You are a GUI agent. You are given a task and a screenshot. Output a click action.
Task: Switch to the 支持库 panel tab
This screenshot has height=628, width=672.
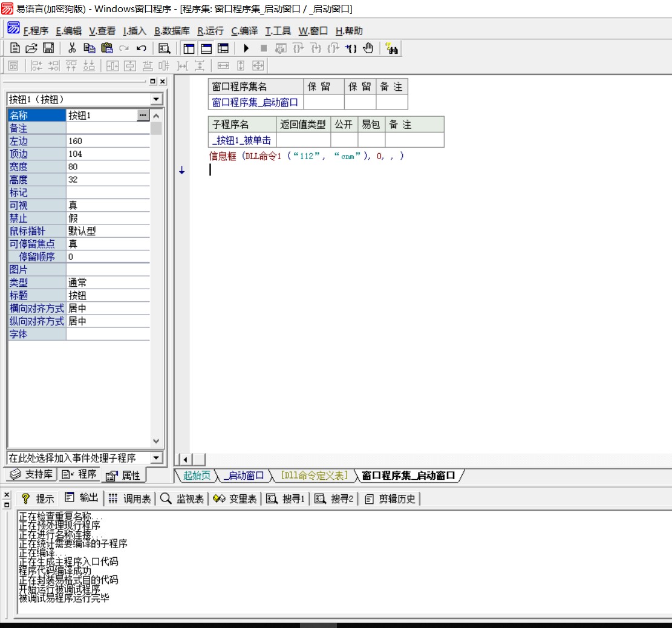(x=32, y=474)
